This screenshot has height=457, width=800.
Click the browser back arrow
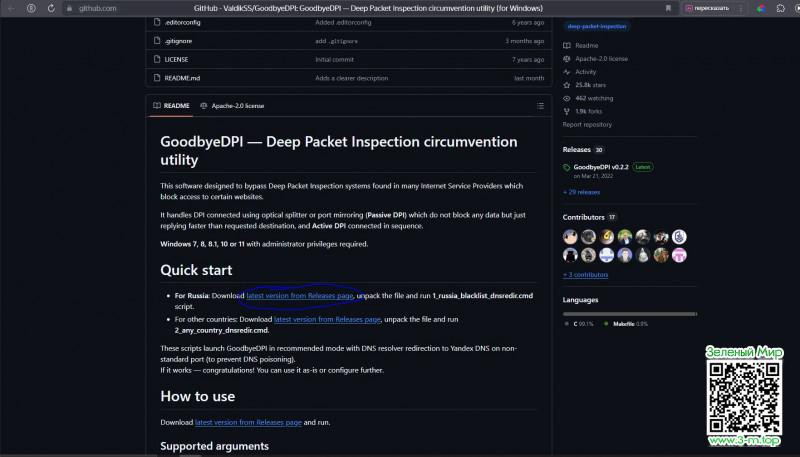(11, 8)
